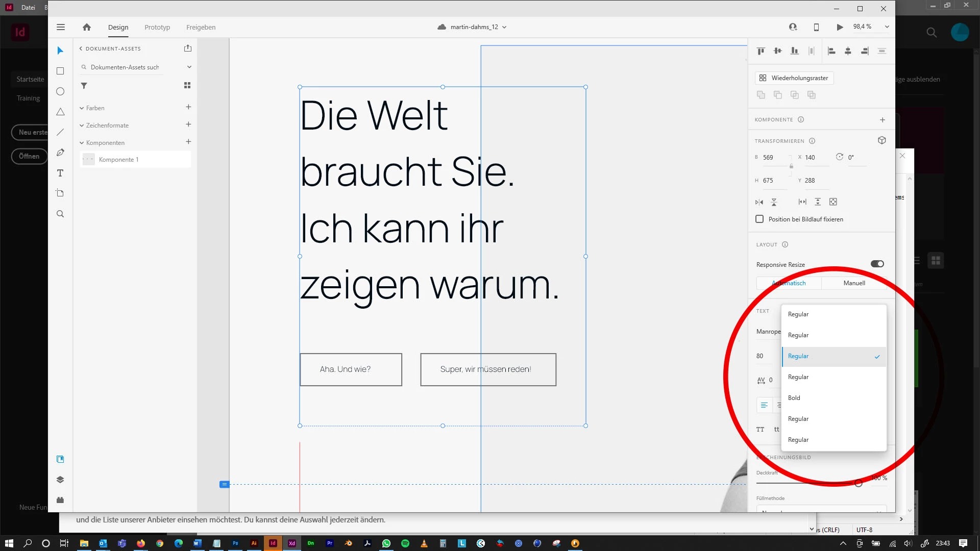Viewport: 980px width, 551px height.
Task: Select the Ellipse tool
Action: (x=60, y=91)
